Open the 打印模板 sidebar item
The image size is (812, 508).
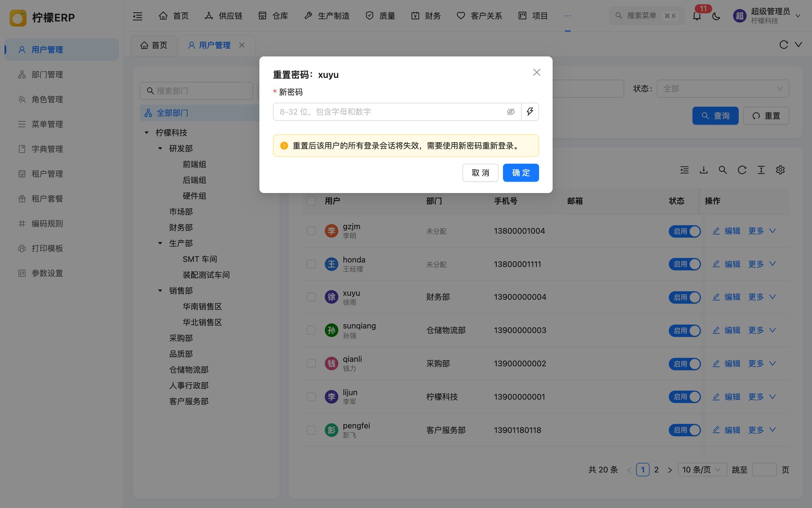coord(62,248)
